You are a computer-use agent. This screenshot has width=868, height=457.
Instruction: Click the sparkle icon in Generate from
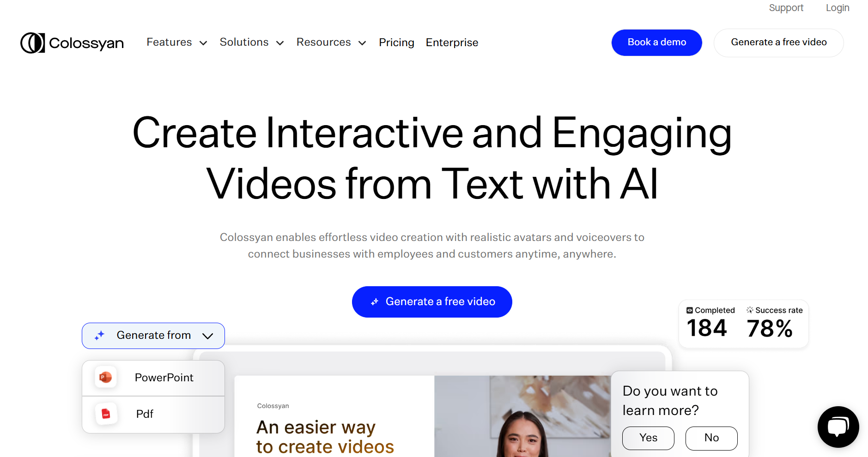pyautogui.click(x=100, y=336)
